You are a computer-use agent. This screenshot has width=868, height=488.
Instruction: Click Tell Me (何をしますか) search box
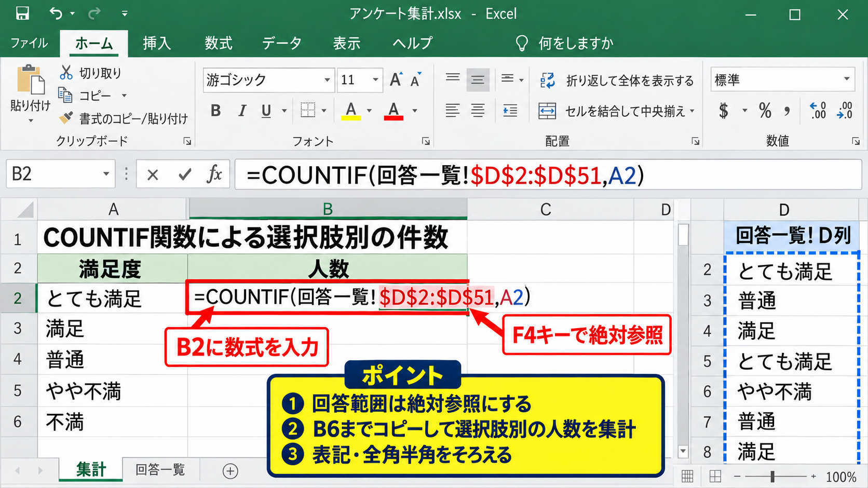(x=565, y=43)
